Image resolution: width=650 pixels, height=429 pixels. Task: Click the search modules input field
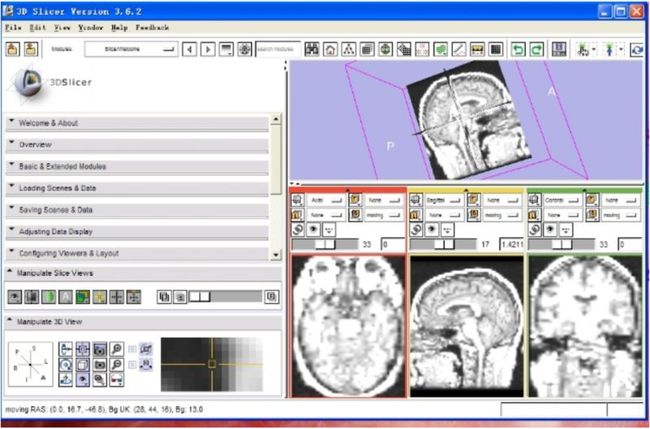(278, 49)
